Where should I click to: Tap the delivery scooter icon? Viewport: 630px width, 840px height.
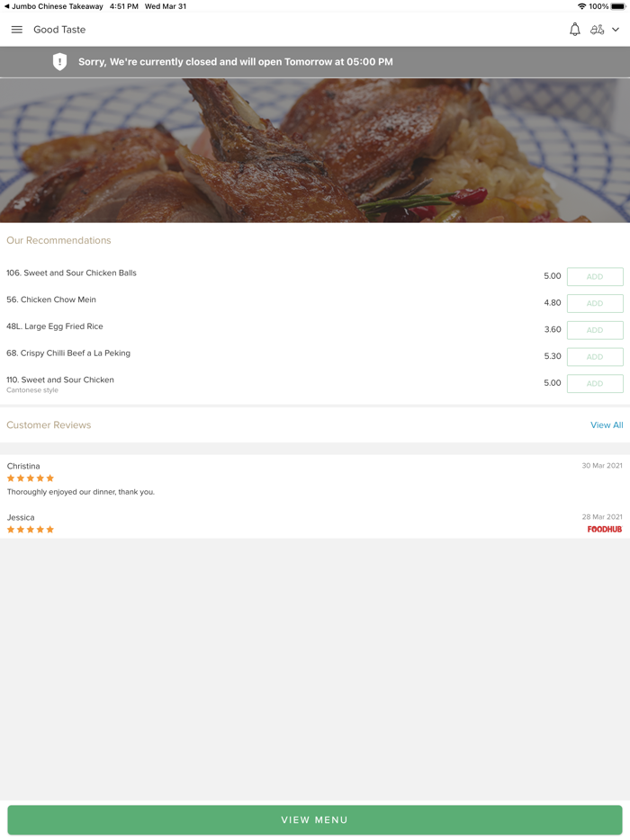[x=597, y=30]
